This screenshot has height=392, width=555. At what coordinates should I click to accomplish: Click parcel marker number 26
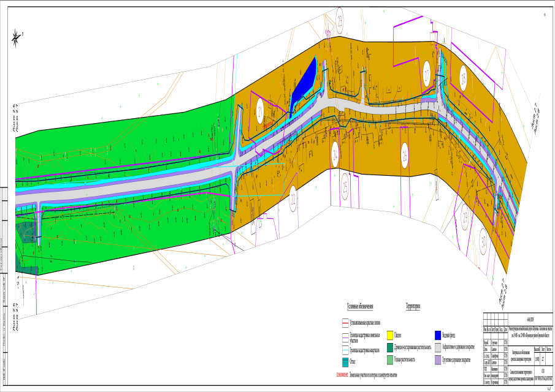tap(405, 155)
